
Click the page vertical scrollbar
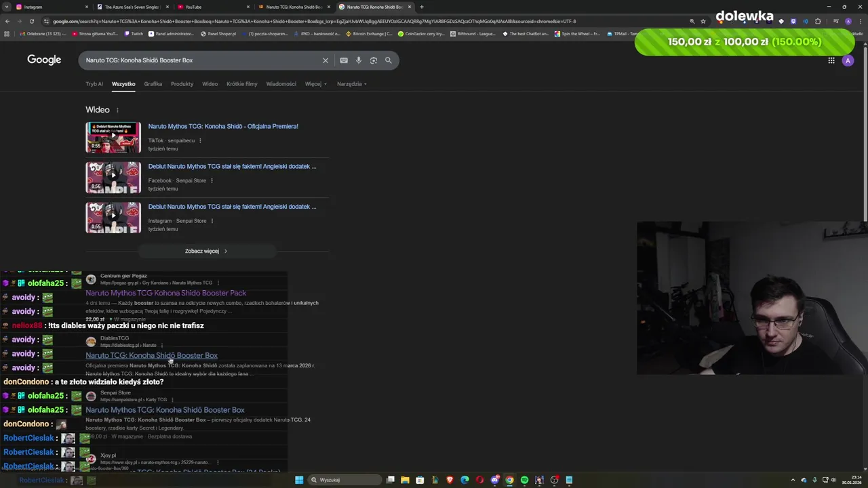click(x=865, y=132)
